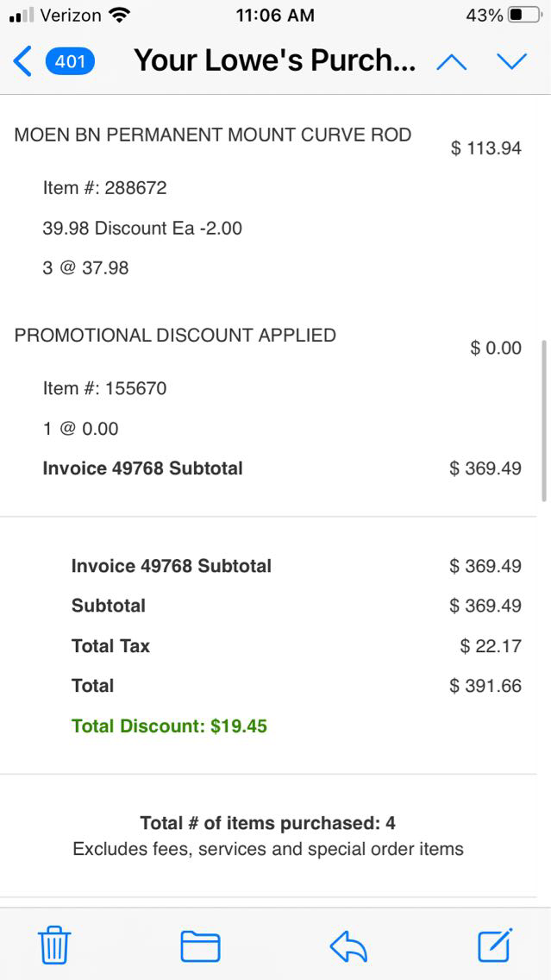Tap the Total $391.66 amount
This screenshot has width=551, height=980.
click(485, 686)
